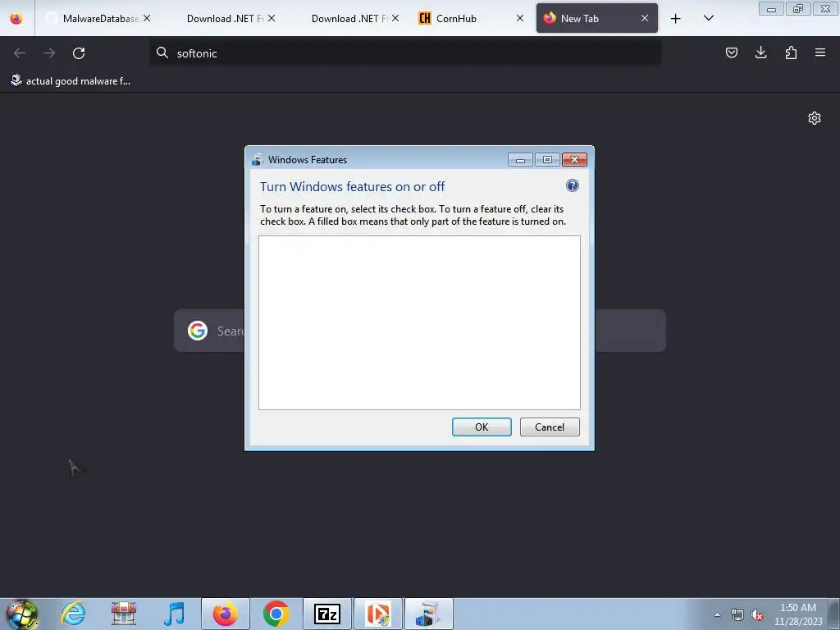Switch to the second Download .NET tab

(x=348, y=18)
